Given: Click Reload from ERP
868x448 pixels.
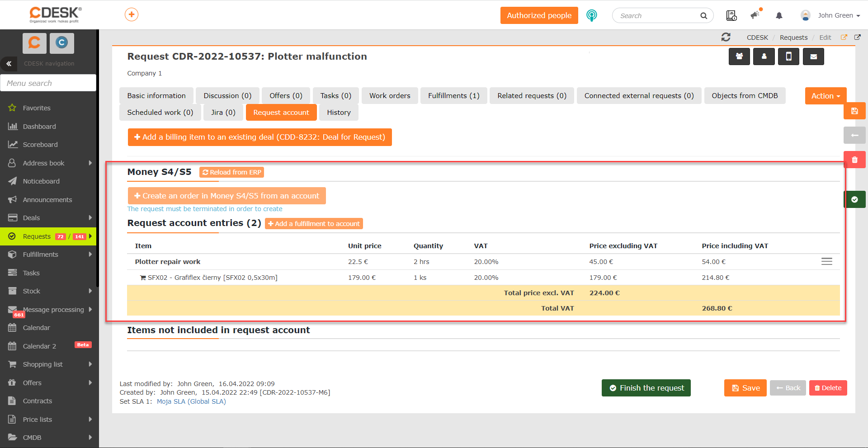Looking at the screenshot, I should [x=231, y=172].
